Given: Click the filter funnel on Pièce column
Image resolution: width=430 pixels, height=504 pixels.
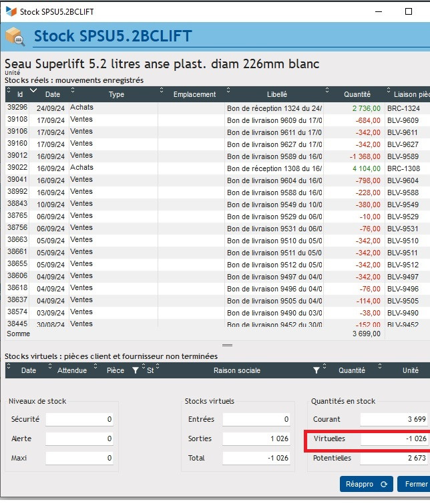Looking at the screenshot, I should (x=136, y=370).
